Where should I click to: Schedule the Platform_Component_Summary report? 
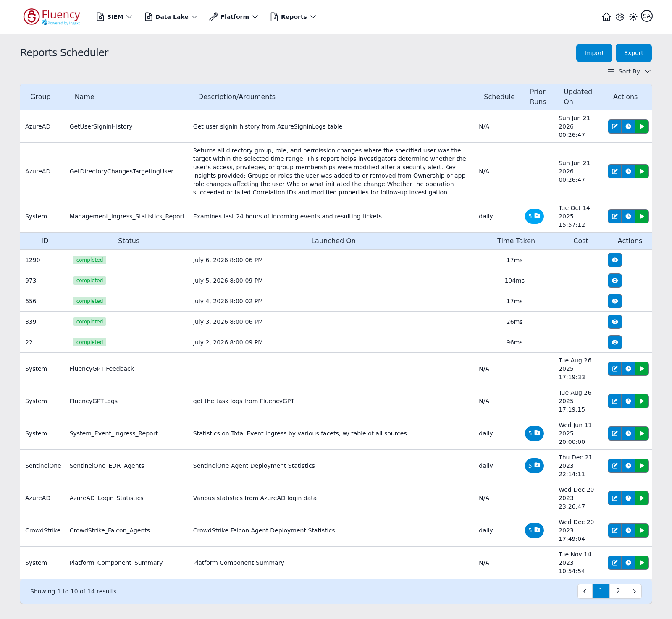pyautogui.click(x=628, y=563)
